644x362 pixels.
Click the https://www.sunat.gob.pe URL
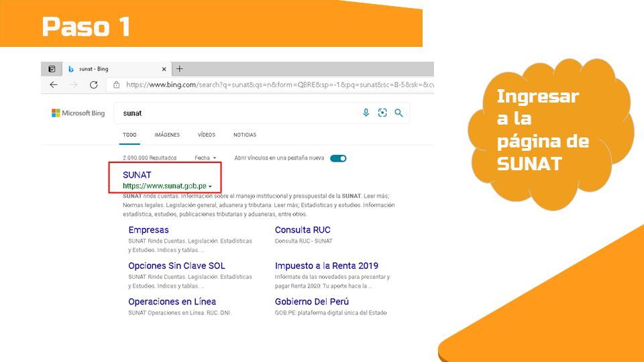point(165,186)
